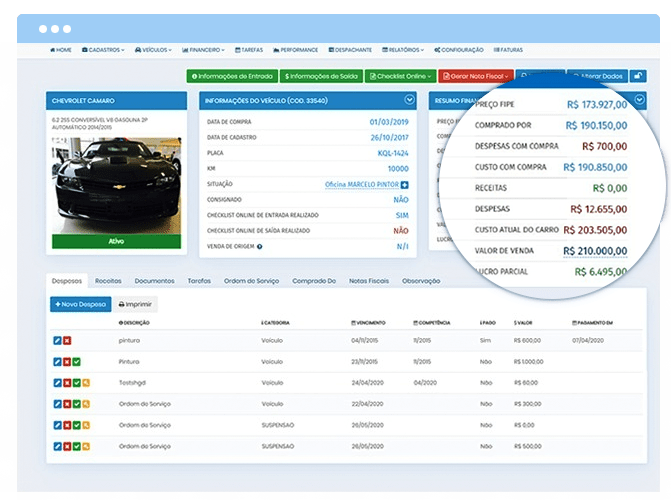Image resolution: width=671 pixels, height=500 pixels.
Task: Click the plus icon beside Oficina MARCELO PINTOR
Action: coord(404,185)
